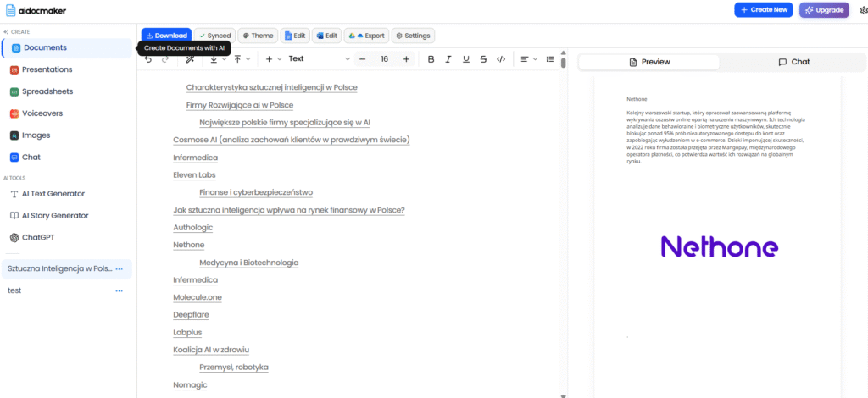Open options for Sztuczna Inteligencja document
This screenshot has height=398, width=868.
tap(119, 268)
